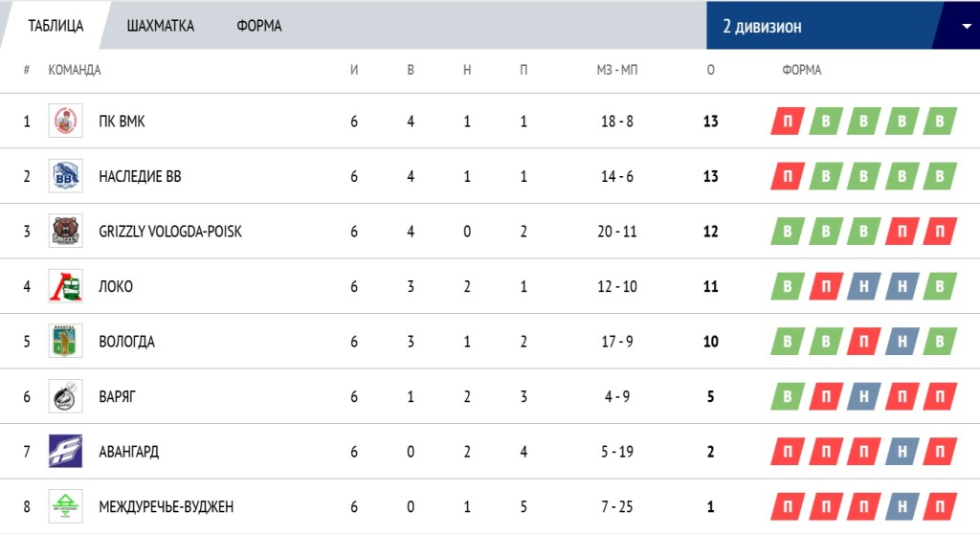
Task: Open the GRIZZLY VOLOGDA-POISK team name link
Action: pyautogui.click(x=170, y=232)
